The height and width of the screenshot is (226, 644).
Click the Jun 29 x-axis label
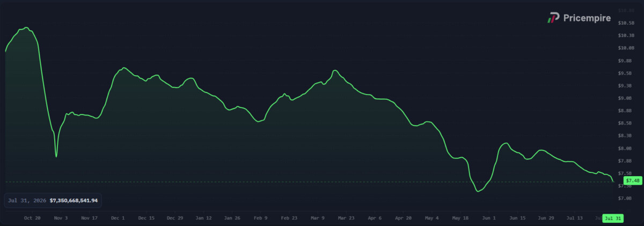tap(545, 218)
